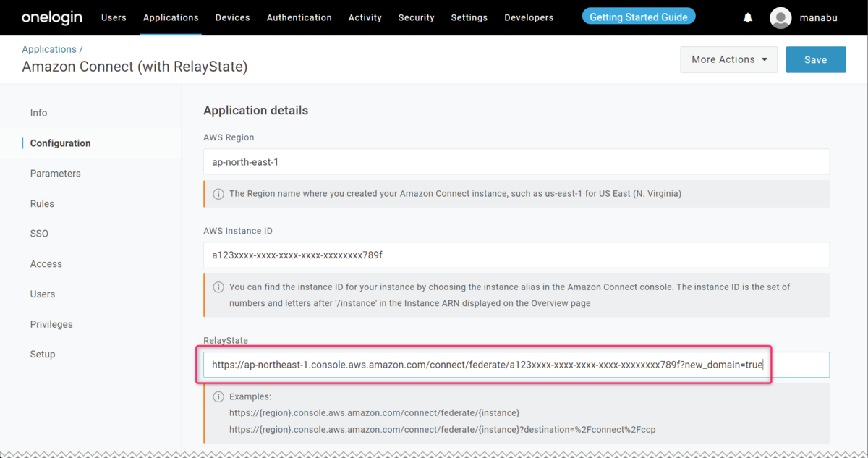Open the Privileges sidebar tab
Viewport: 868px width, 458px height.
(x=51, y=325)
